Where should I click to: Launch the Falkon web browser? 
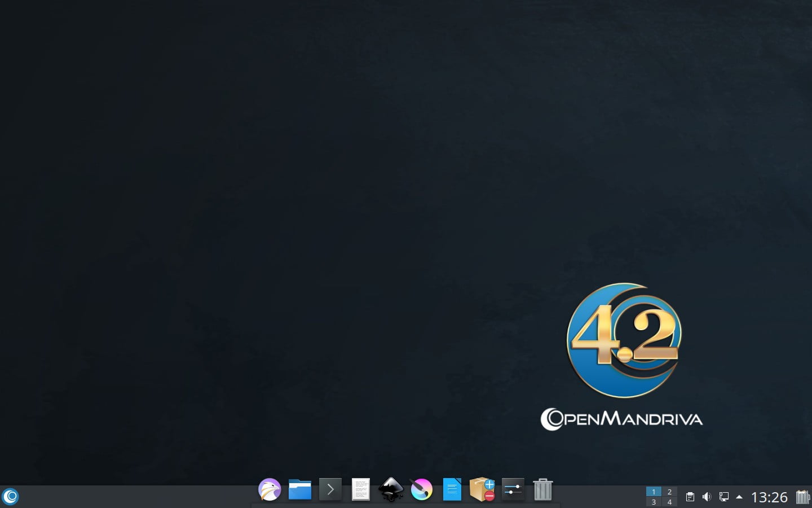270,489
